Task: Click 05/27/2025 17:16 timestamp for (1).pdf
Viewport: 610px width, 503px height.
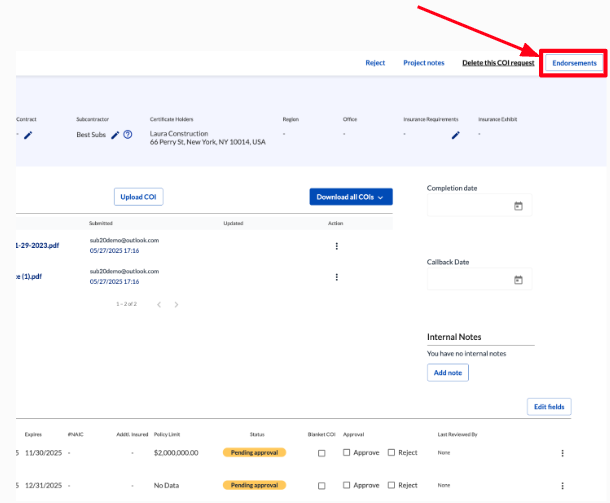Action: click(114, 282)
